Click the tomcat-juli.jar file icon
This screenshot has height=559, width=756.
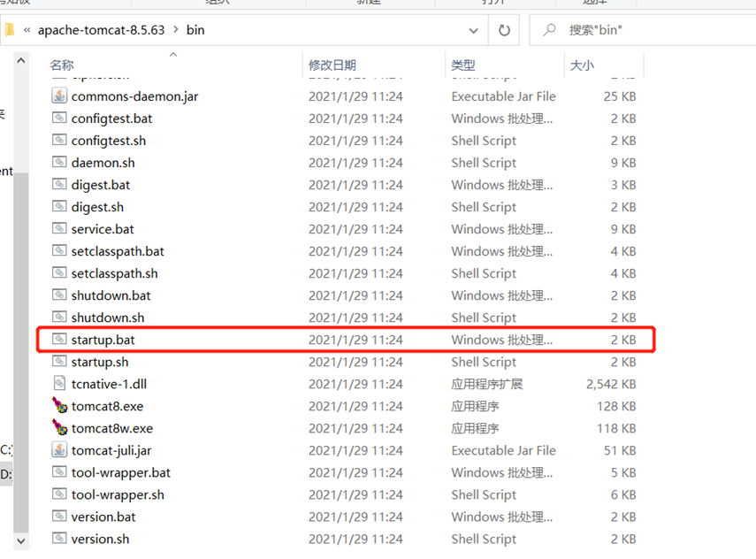click(x=59, y=449)
